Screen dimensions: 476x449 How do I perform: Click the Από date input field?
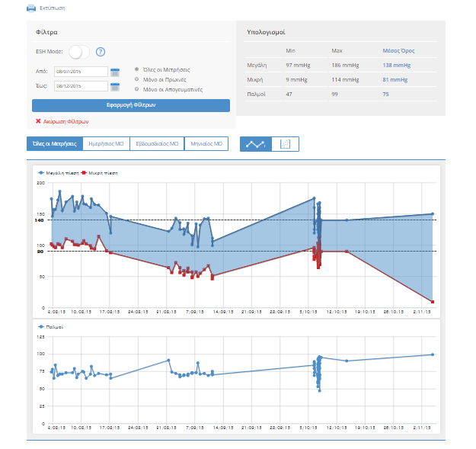click(x=81, y=72)
